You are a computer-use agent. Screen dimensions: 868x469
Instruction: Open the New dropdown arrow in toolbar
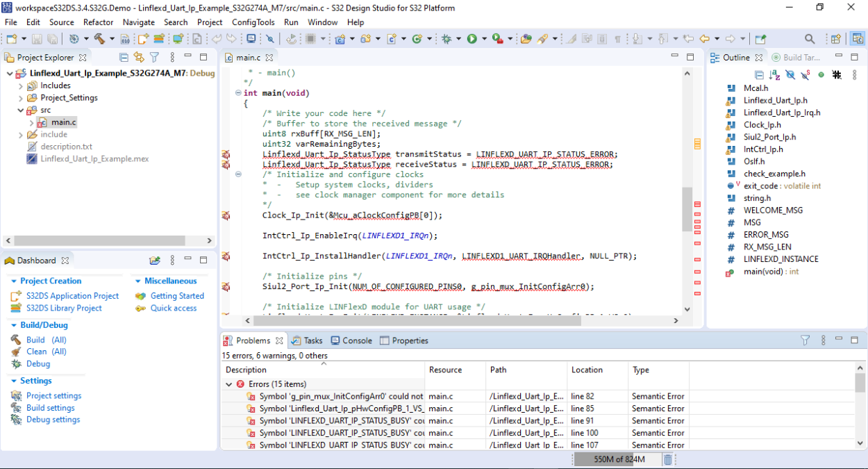coord(24,39)
